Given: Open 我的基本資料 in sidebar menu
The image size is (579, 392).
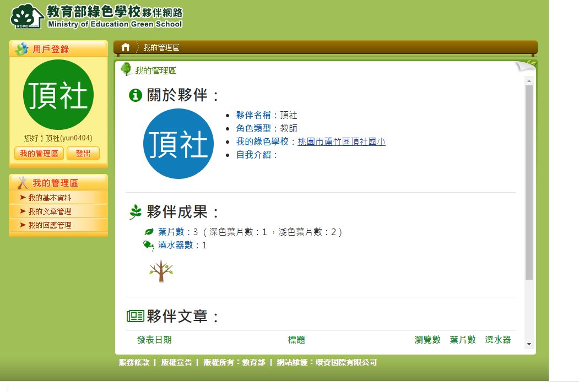Looking at the screenshot, I should 50,198.
